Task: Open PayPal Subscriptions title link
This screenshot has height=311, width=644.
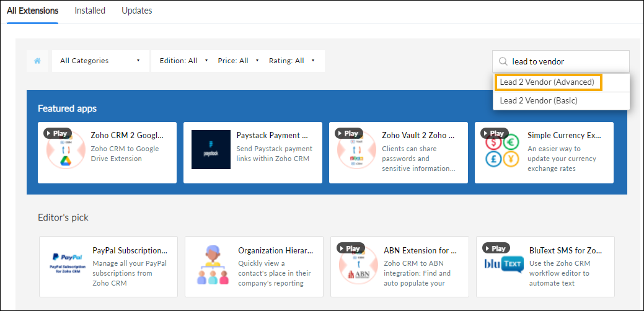Action: pyautogui.click(x=130, y=250)
